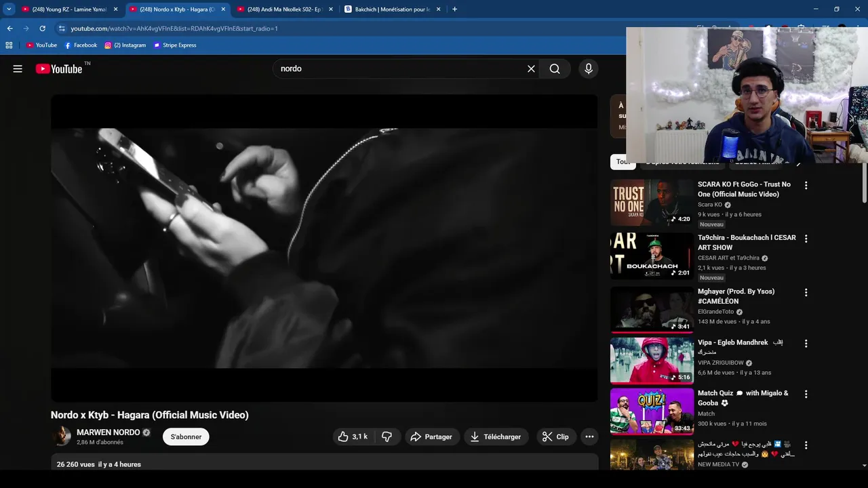
Task: Close the Young RZ browser tab
Action: coord(115,9)
